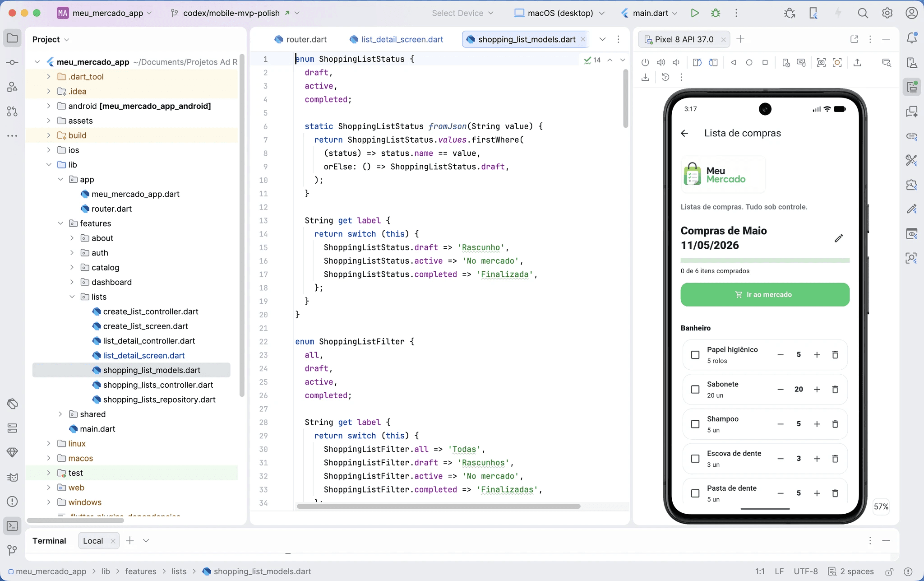Click the editor horizontal scrollbar
924x581 pixels.
point(439,507)
